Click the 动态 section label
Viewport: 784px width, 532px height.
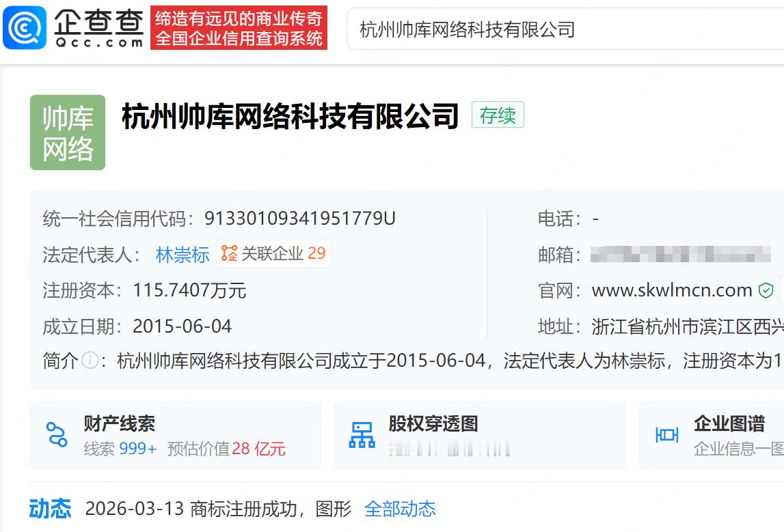tap(50, 509)
